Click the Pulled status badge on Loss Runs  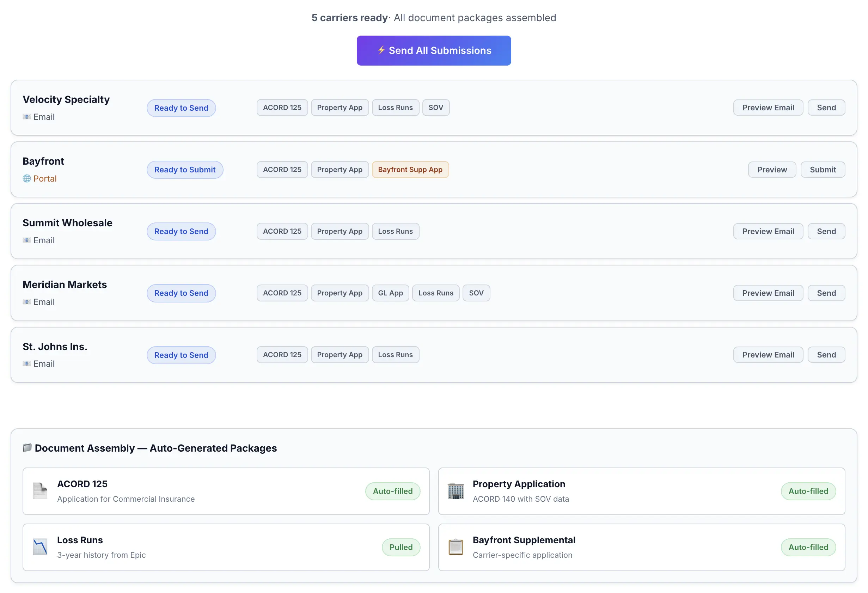[401, 547]
